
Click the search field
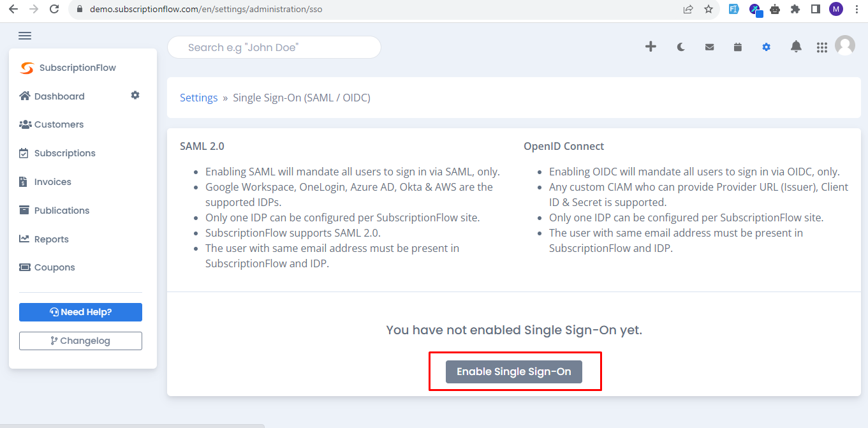tap(274, 47)
